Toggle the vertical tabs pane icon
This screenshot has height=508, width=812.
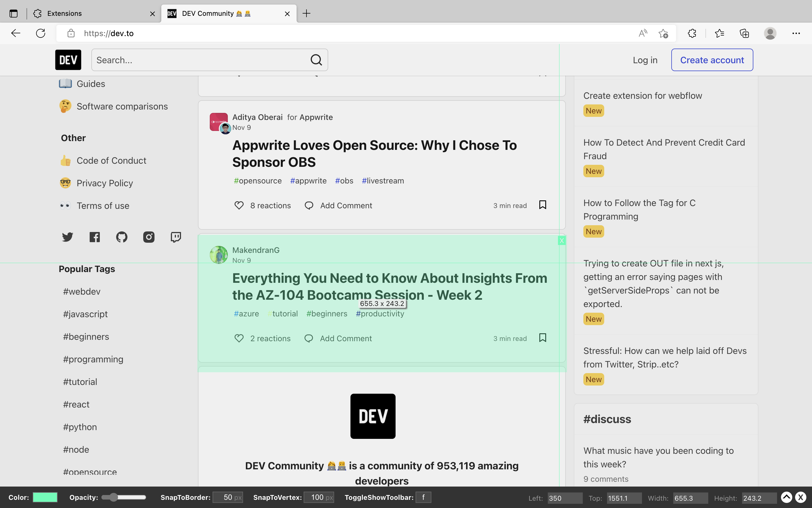14,14
